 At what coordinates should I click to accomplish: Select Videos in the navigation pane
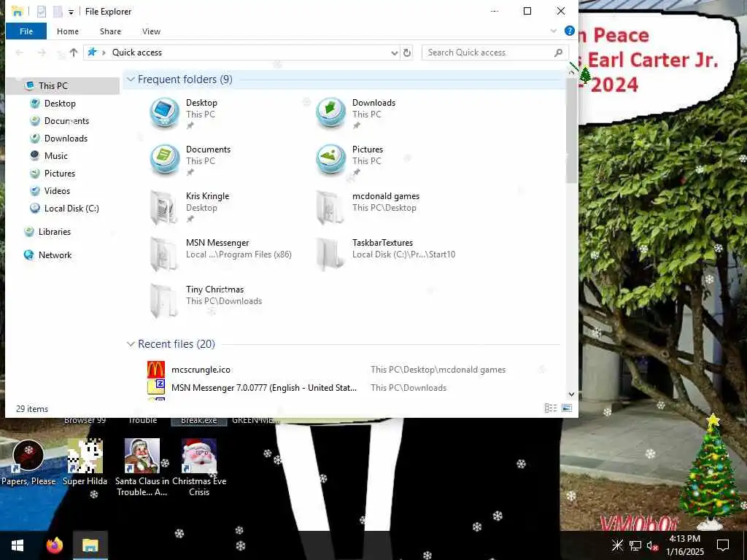[57, 191]
